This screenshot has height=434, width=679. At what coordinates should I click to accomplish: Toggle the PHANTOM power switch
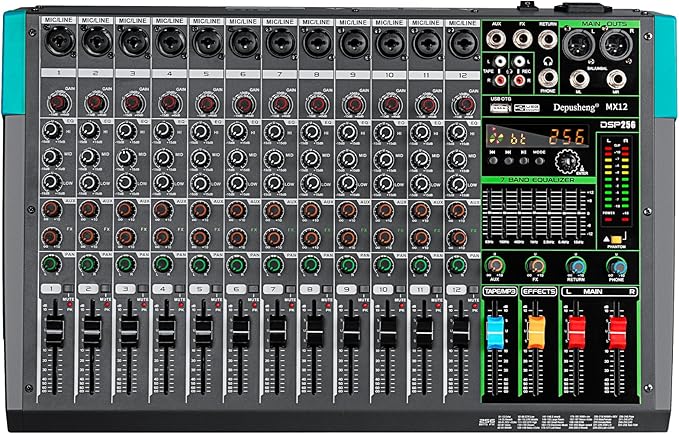pos(615,239)
